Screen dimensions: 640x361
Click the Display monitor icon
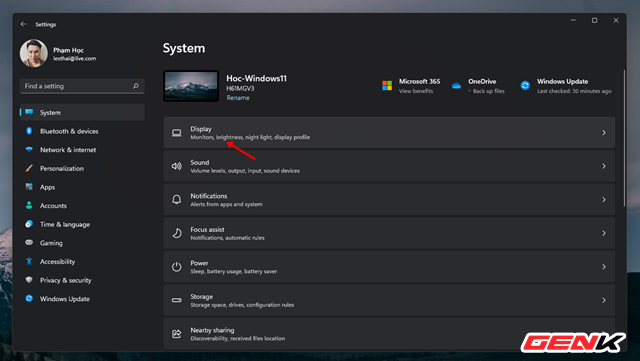[176, 133]
